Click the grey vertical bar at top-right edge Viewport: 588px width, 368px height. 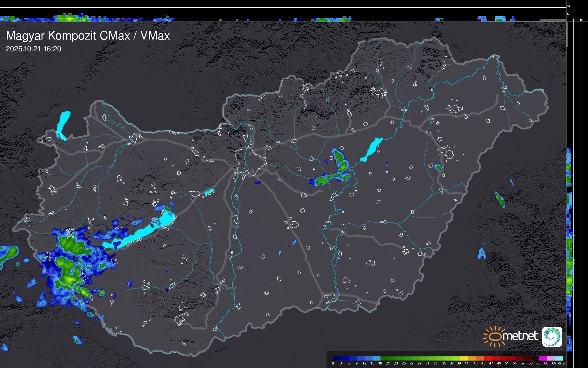pos(567,34)
